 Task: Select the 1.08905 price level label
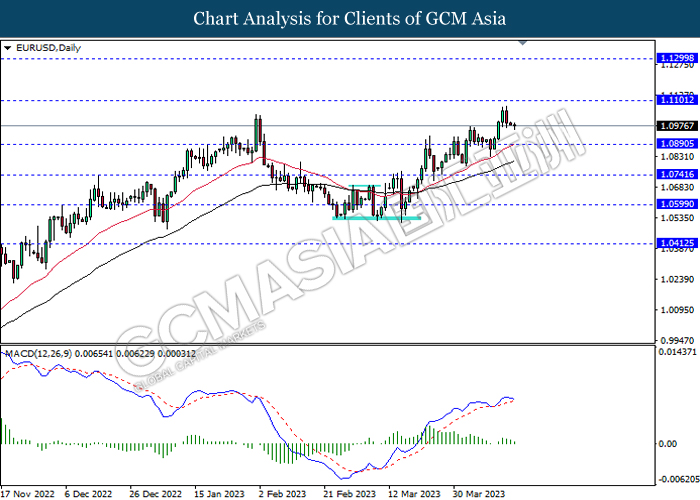tap(677, 144)
